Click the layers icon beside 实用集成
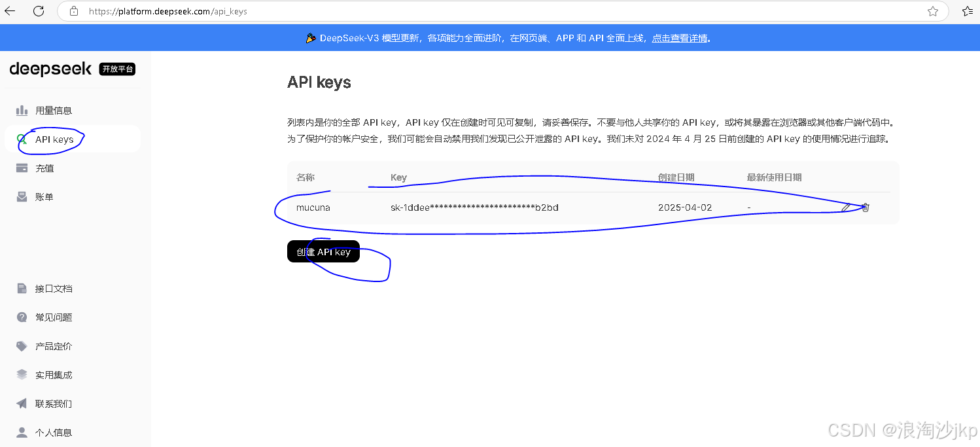The width and height of the screenshot is (980, 447). [x=22, y=374]
